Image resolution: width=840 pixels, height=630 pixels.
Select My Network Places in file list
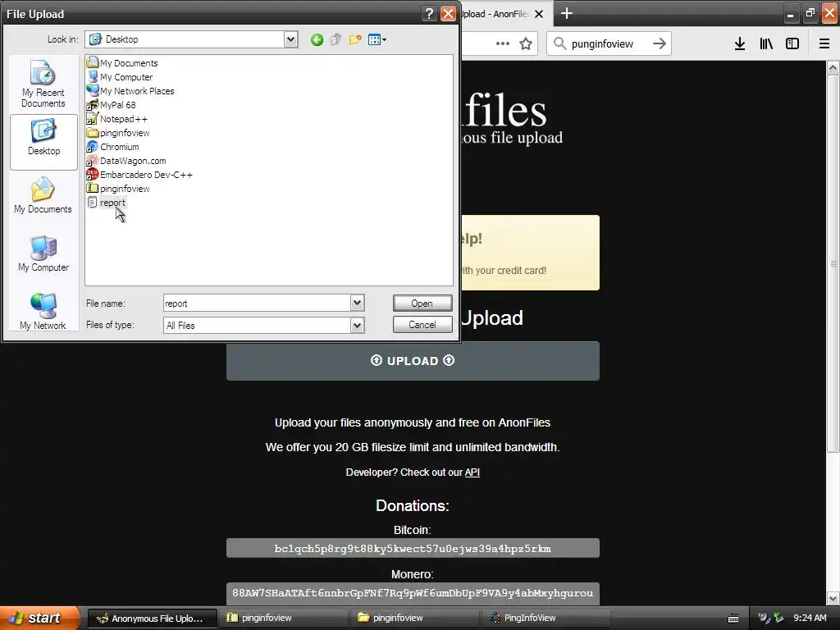coord(130,91)
